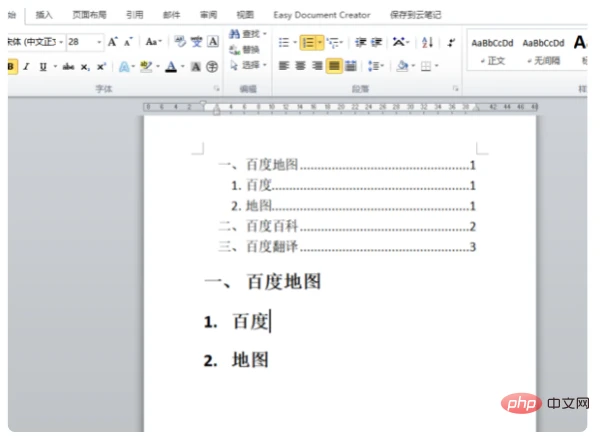Follow the 二、百度百科 table of contents entry

click(347, 226)
